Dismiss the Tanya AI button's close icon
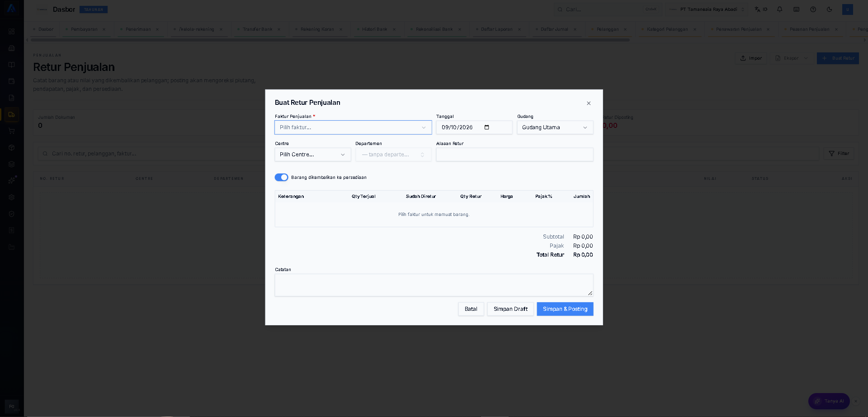The width and height of the screenshot is (868, 417). coord(856,401)
